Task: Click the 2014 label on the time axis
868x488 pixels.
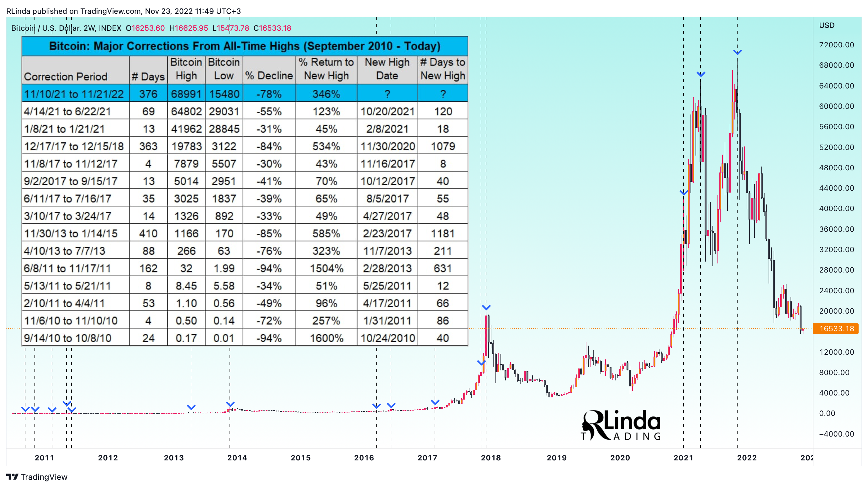Action: click(237, 458)
